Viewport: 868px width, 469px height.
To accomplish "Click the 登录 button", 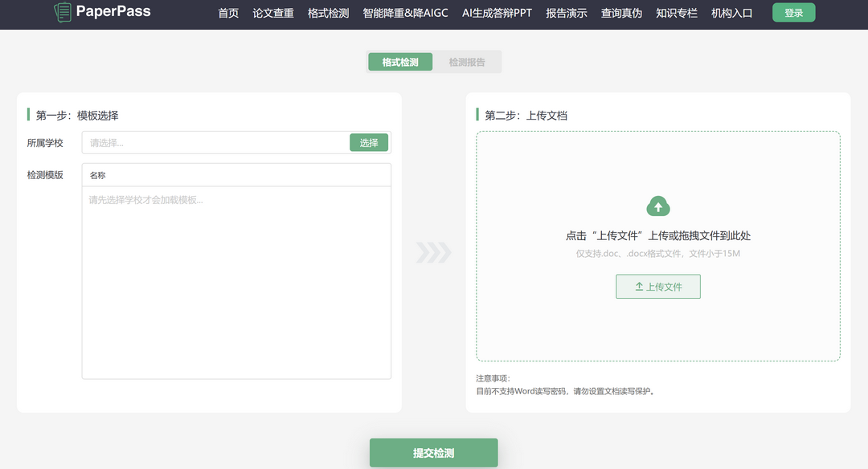I will pos(793,13).
